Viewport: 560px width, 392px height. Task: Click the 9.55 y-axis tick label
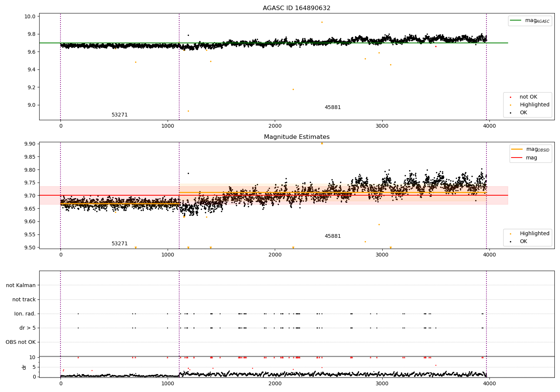30,234
